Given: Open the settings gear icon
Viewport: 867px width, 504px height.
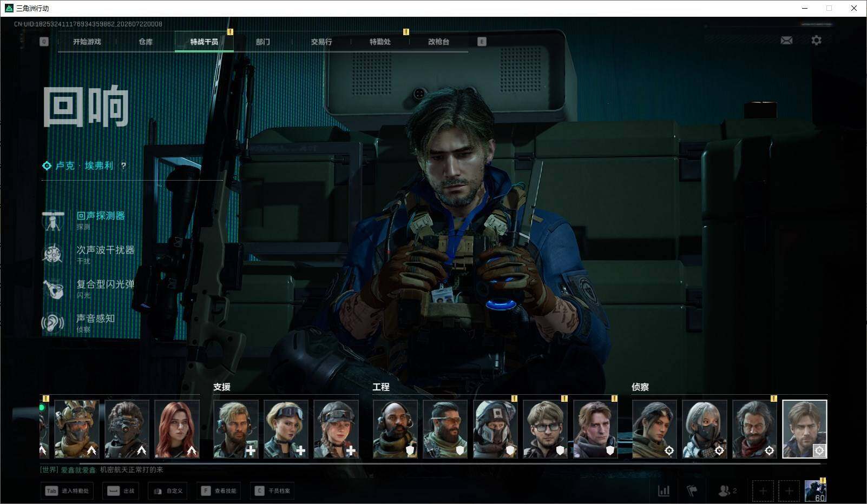Looking at the screenshot, I should [x=816, y=41].
